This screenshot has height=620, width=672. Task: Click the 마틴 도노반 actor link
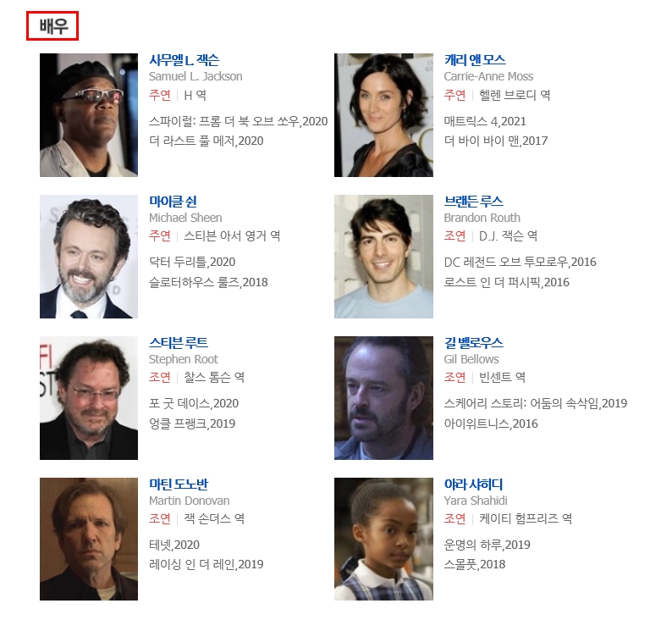[x=179, y=484]
